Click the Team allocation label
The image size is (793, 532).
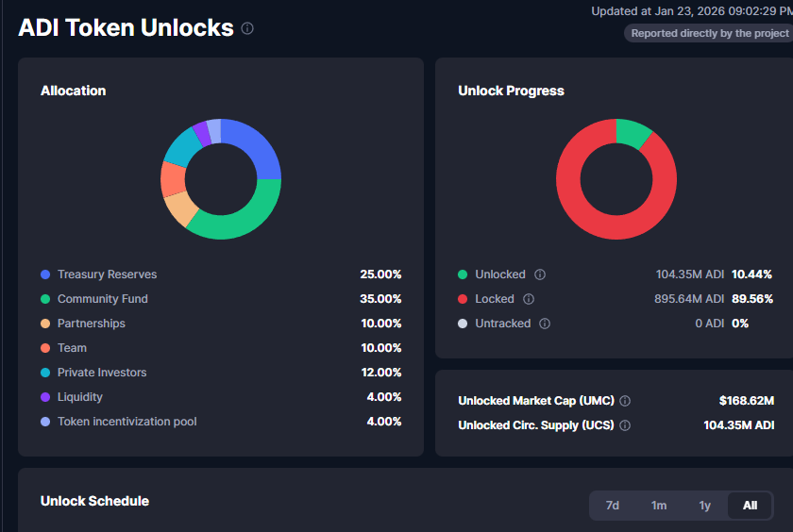[x=73, y=348]
